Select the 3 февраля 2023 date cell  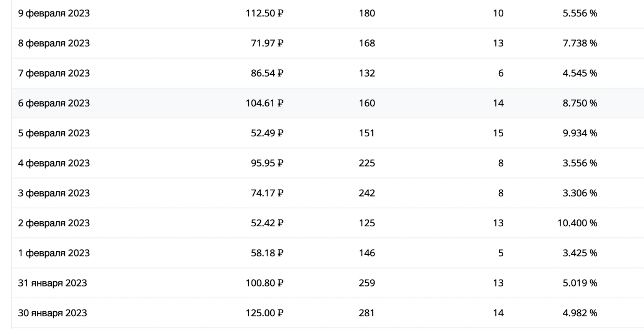(x=54, y=193)
